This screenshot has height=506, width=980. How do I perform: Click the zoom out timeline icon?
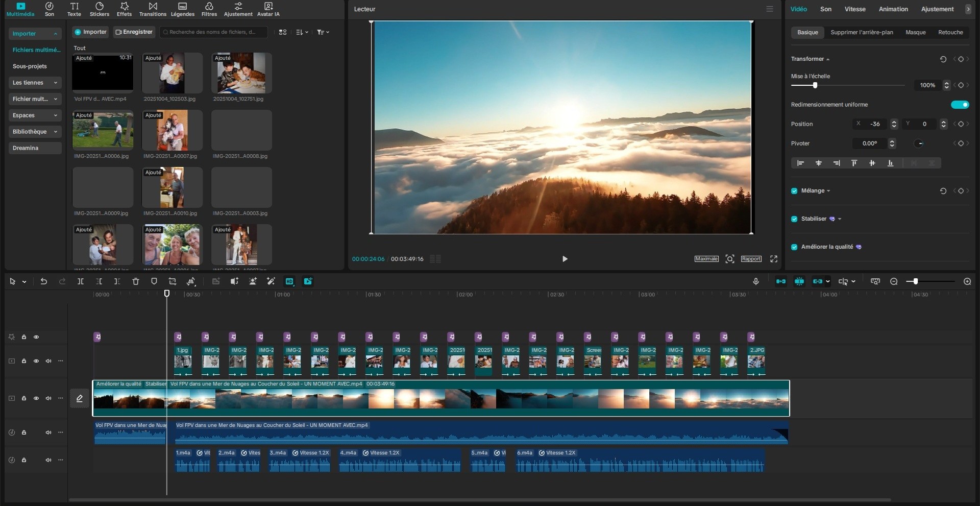[894, 281]
